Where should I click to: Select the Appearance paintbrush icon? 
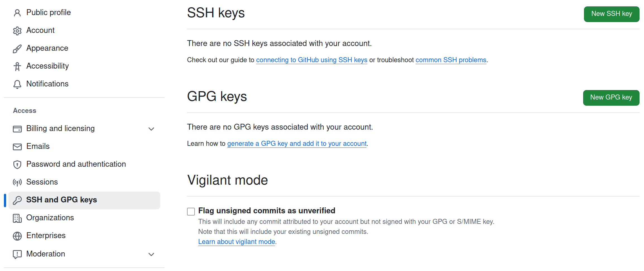[x=17, y=49]
